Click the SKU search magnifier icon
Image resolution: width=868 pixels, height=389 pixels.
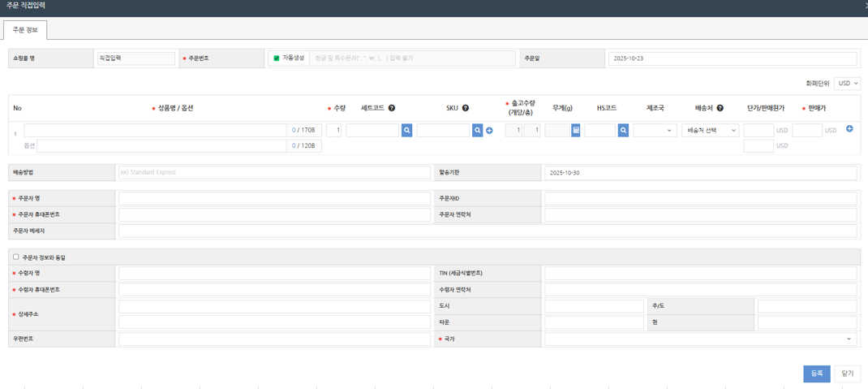[478, 130]
